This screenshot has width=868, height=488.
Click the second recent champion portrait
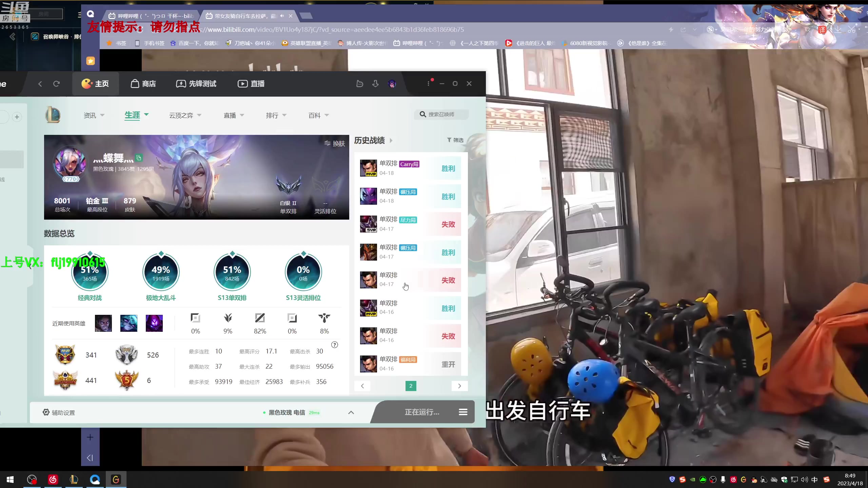pyautogui.click(x=129, y=323)
